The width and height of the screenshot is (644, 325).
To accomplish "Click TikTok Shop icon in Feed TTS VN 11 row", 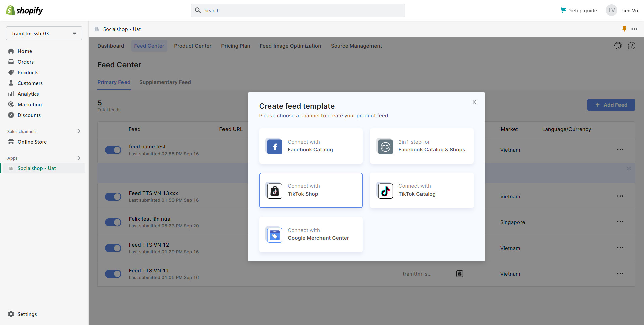I will 459,274.
